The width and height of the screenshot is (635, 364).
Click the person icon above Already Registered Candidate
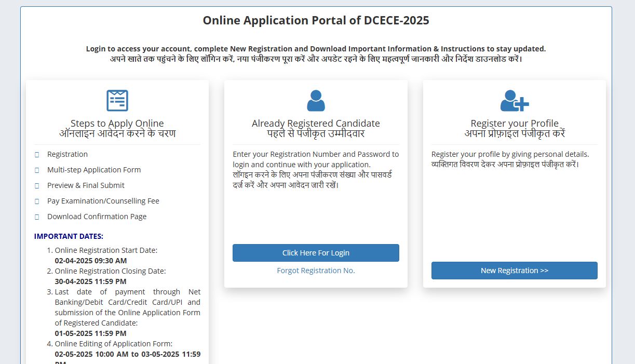[x=316, y=100]
